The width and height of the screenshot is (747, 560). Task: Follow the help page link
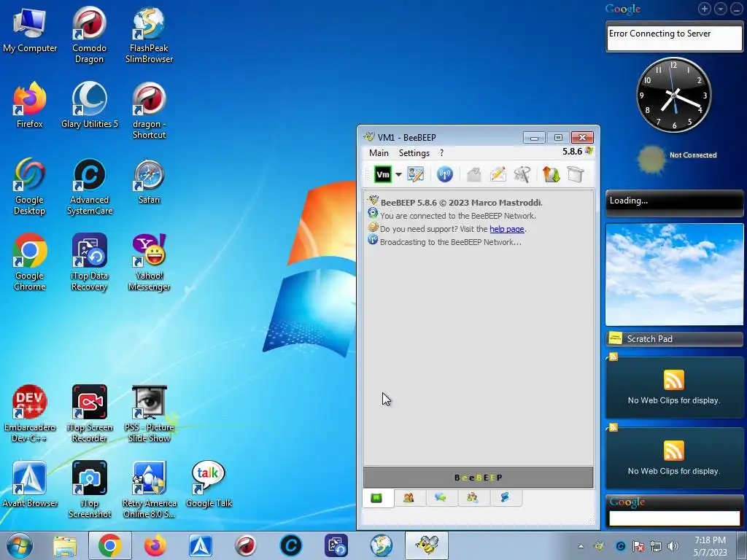tap(506, 229)
